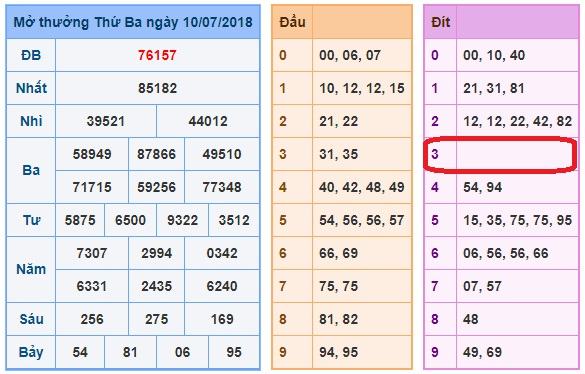This screenshot has width=585, height=374.
Task: Select the Đầu values "10, 12, 12, 15"
Action: 362,88
